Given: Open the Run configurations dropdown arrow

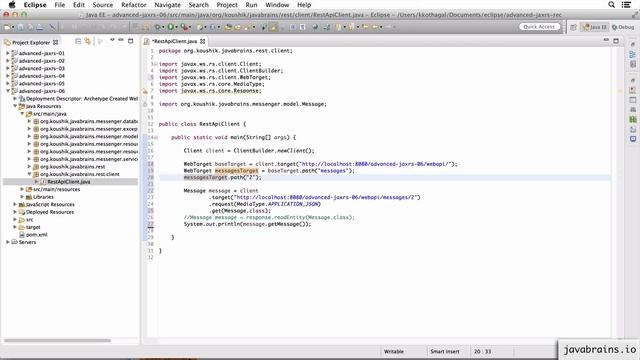Looking at the screenshot, I should point(176,28).
